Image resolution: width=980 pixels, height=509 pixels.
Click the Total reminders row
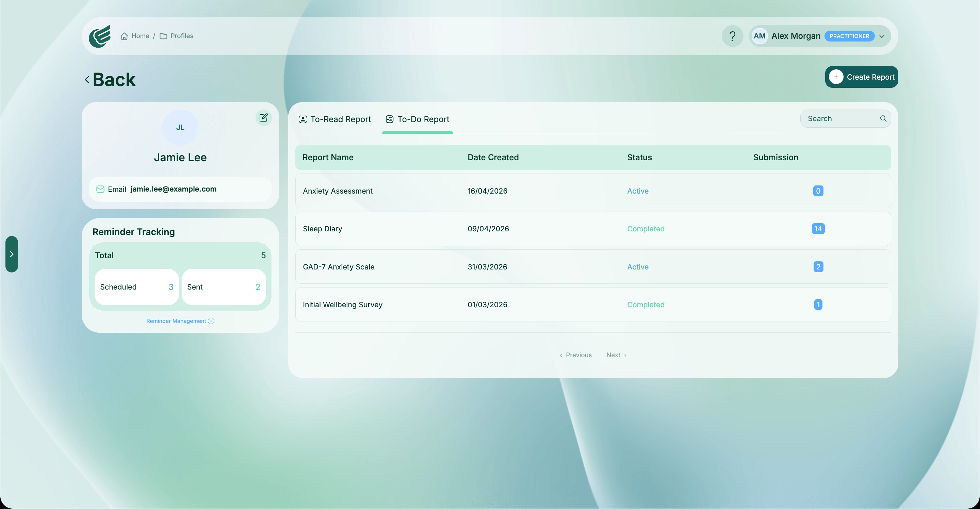coord(180,256)
